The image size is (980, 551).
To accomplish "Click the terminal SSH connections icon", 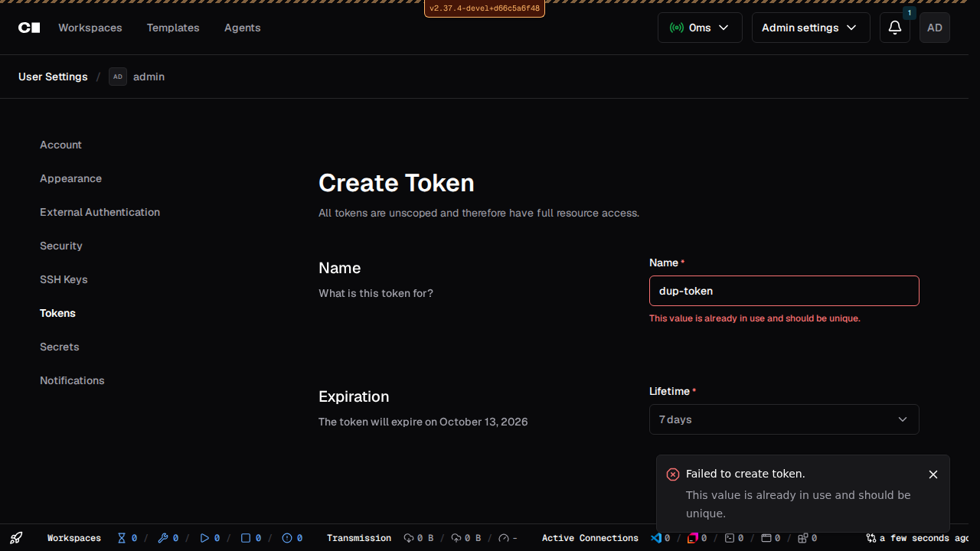I will pos(730,538).
